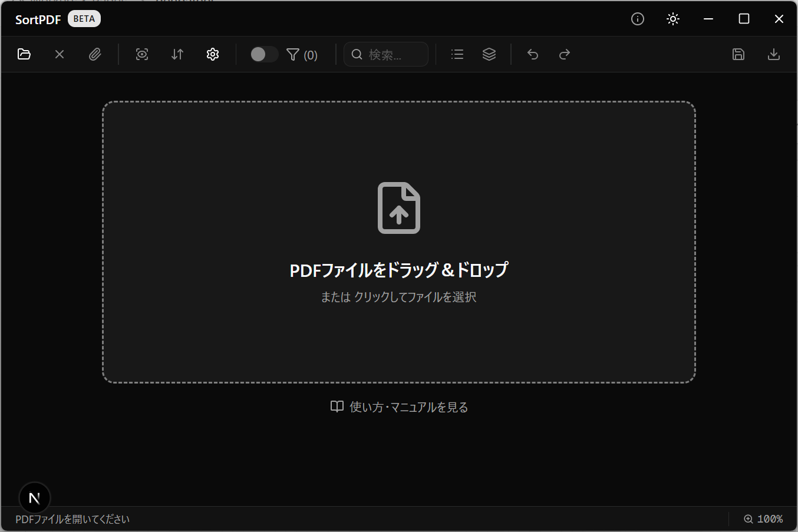
Task: Open the settings gear icon
Action: pos(213,54)
